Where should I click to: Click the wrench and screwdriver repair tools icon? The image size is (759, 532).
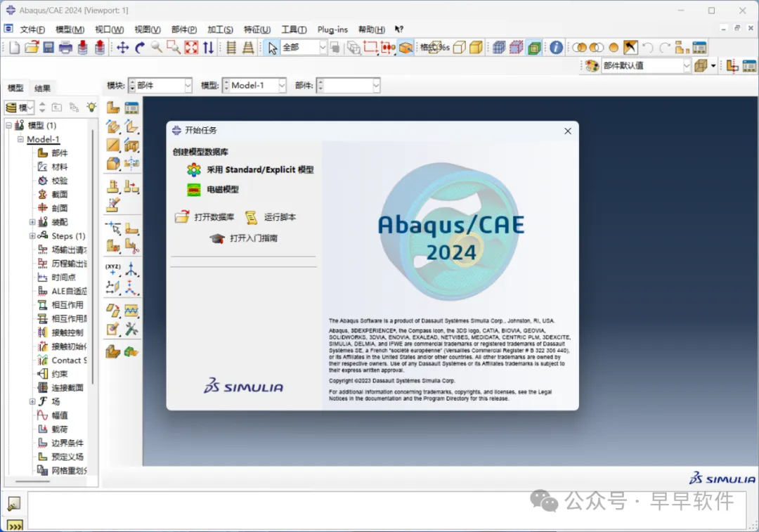131,329
